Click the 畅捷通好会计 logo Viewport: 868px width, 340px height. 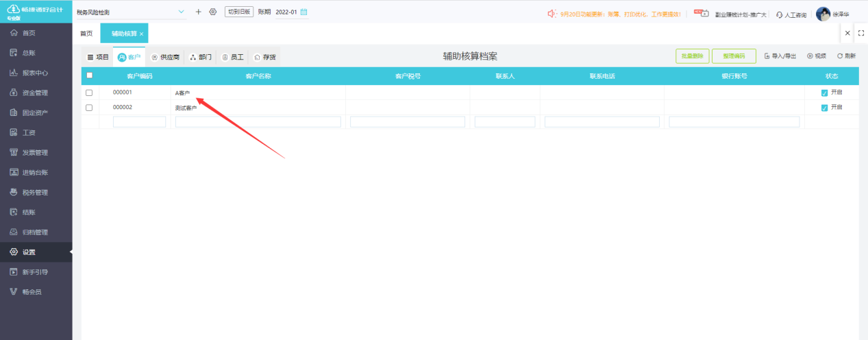[x=36, y=12]
